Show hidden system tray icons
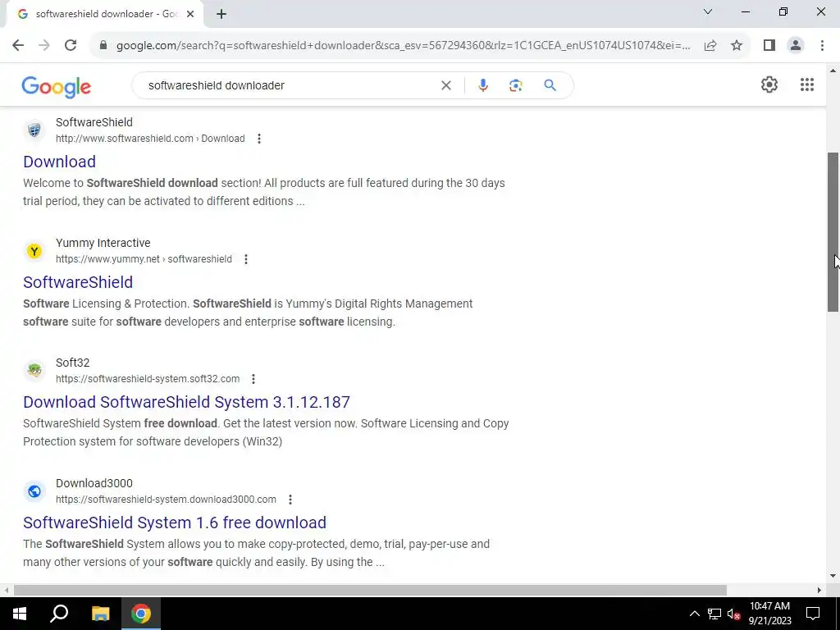Screen dimensions: 840x630 coord(694,614)
